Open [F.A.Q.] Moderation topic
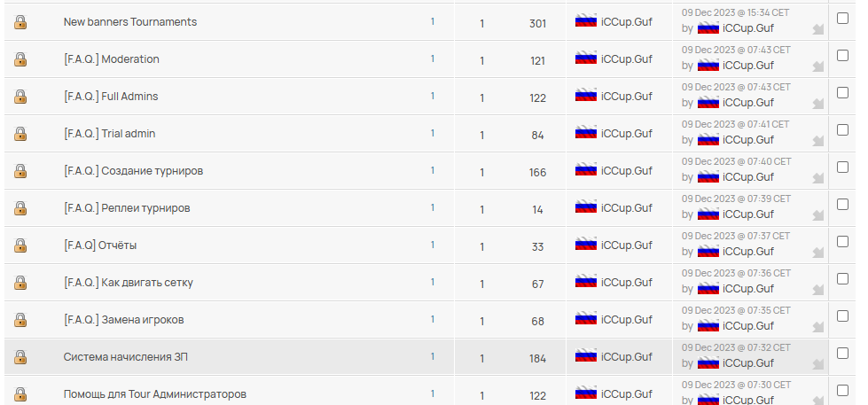 tap(111, 59)
